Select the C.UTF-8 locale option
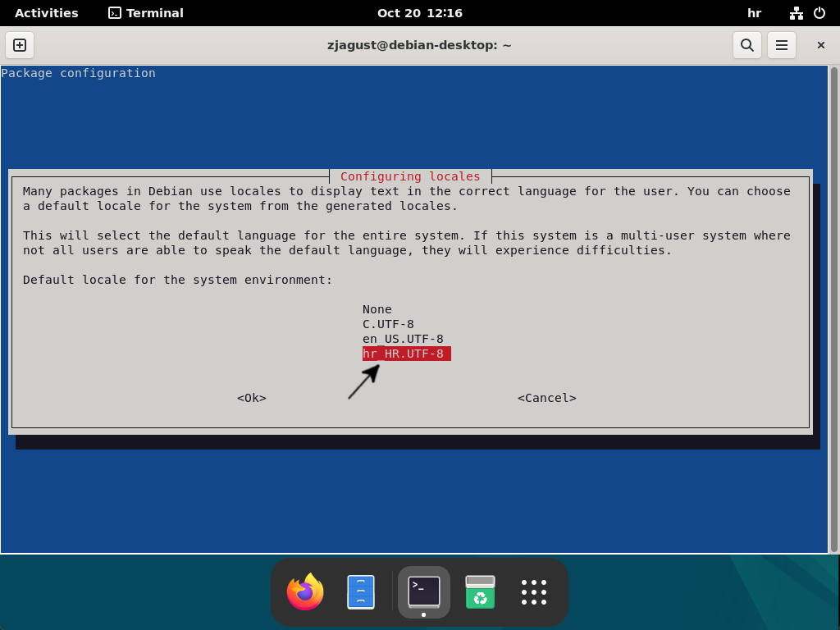Image resolution: width=840 pixels, height=630 pixels. [x=388, y=324]
